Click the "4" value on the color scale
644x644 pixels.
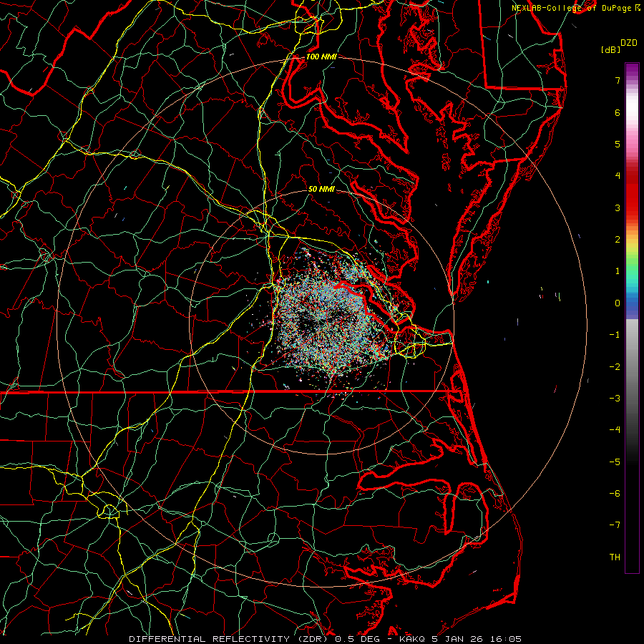pyautogui.click(x=618, y=176)
